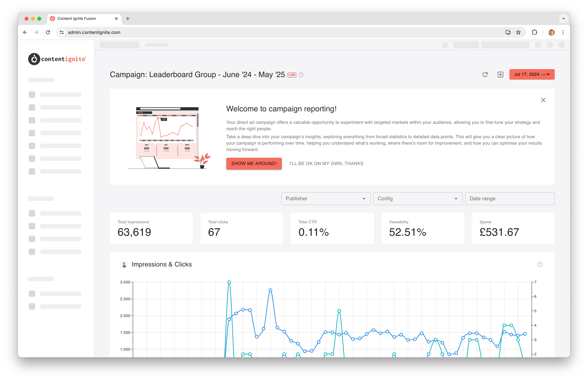
Task: Click the refresh campaign data icon
Action: click(485, 74)
